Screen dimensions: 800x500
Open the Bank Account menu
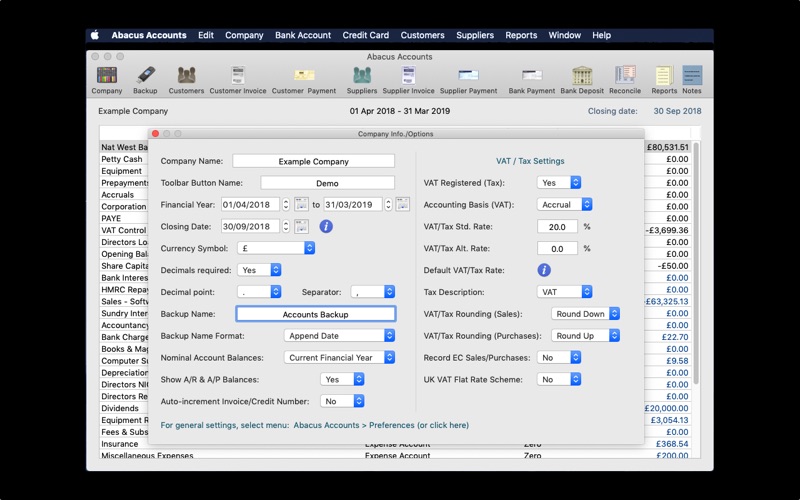coord(303,35)
